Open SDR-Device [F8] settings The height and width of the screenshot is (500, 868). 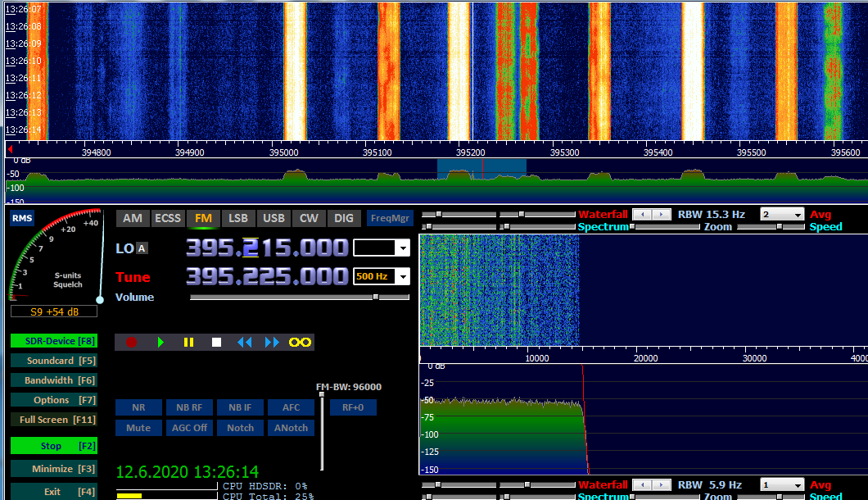pyautogui.click(x=54, y=341)
